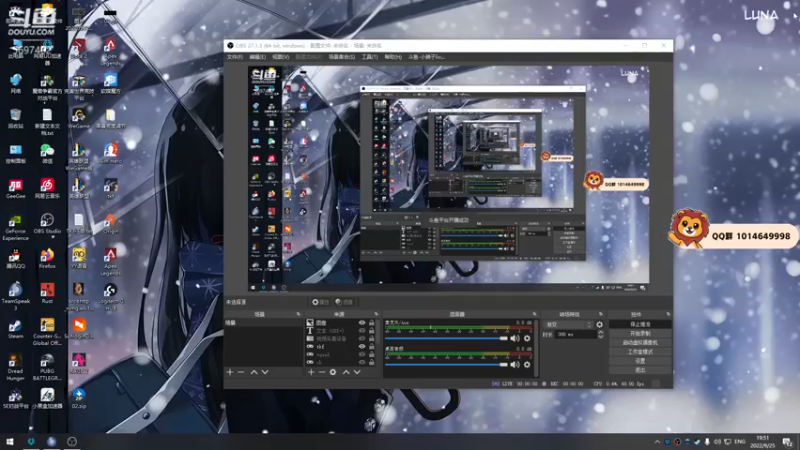Open Firefox desktop shortcut

tap(47, 259)
